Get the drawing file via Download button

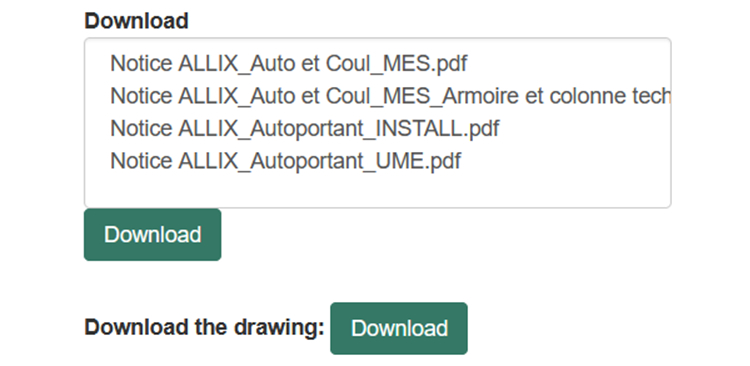pos(399,328)
